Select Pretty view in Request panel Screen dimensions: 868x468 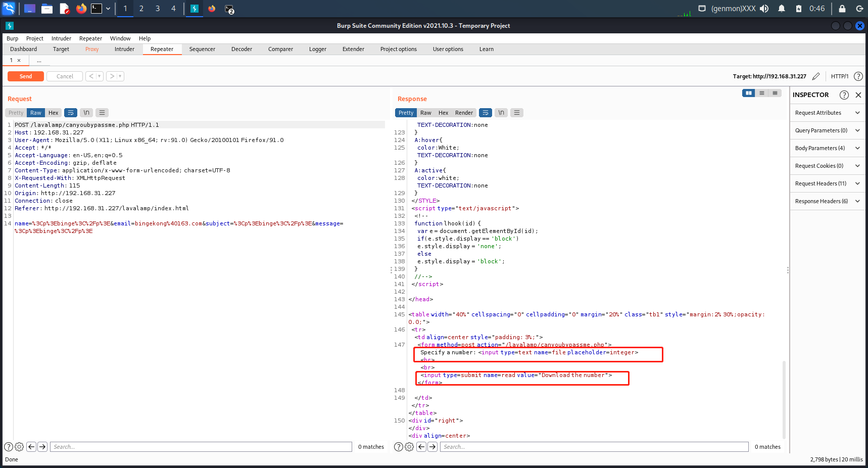point(16,113)
